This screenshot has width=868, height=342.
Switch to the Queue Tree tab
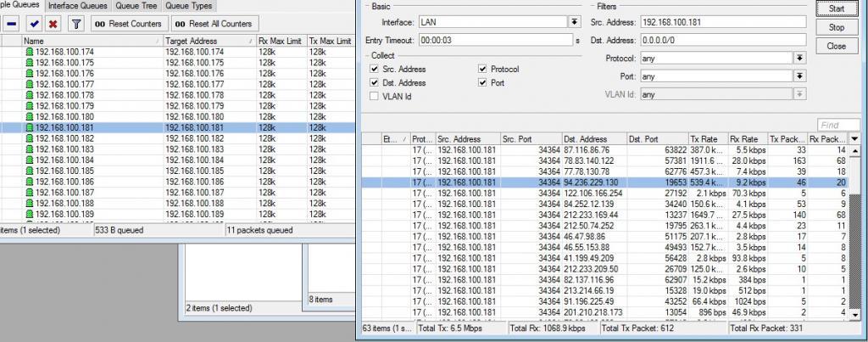coord(138,6)
